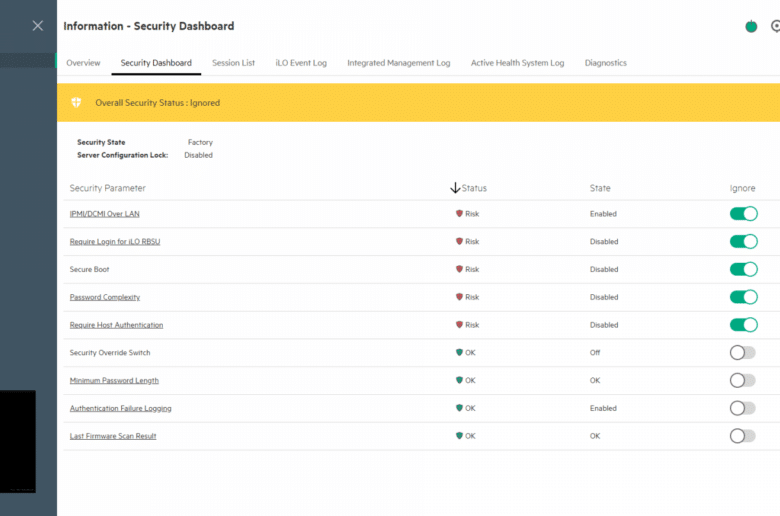This screenshot has height=516, width=780.
Task: Click the UID indicator icon at top right
Action: click(775, 26)
